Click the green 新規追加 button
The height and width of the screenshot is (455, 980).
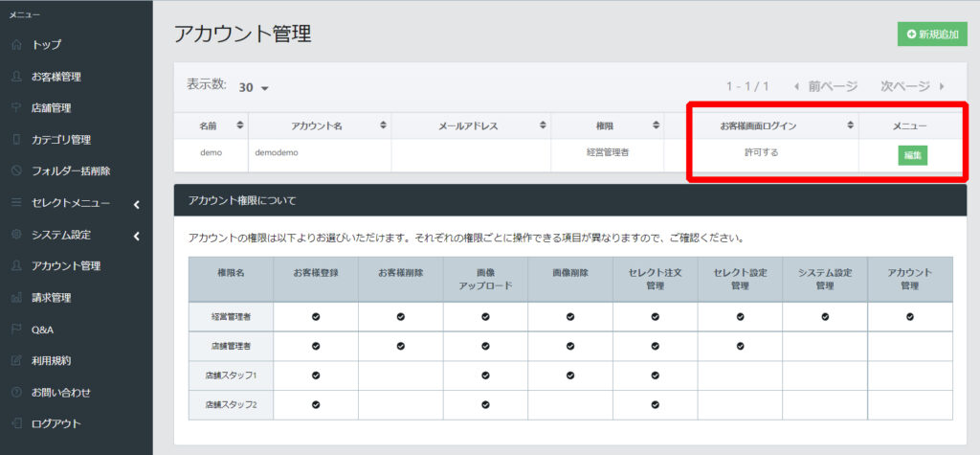click(931, 34)
